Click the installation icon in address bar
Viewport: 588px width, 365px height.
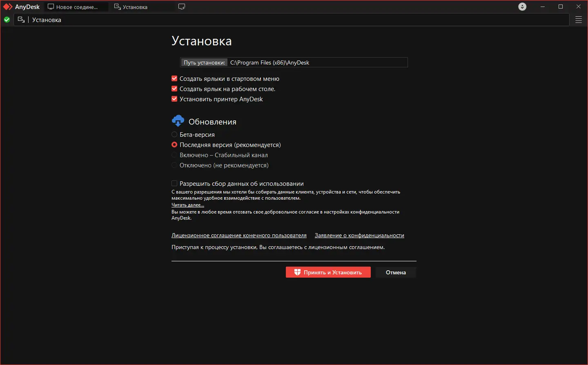pos(21,20)
